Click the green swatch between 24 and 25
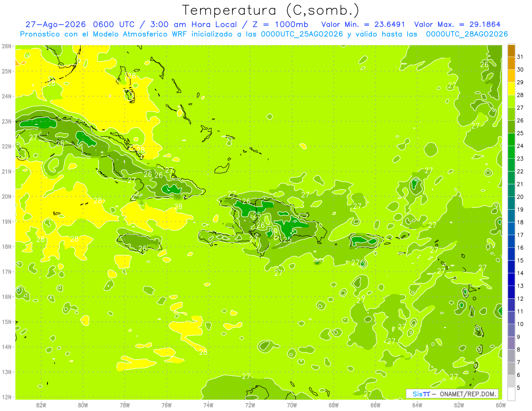 (511, 140)
